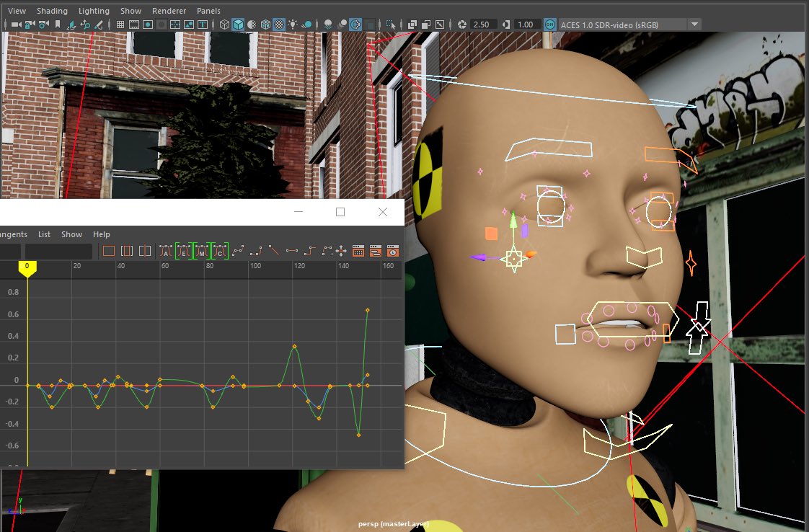Open the Graph Editor List menu
809x532 pixels.
tap(45, 234)
